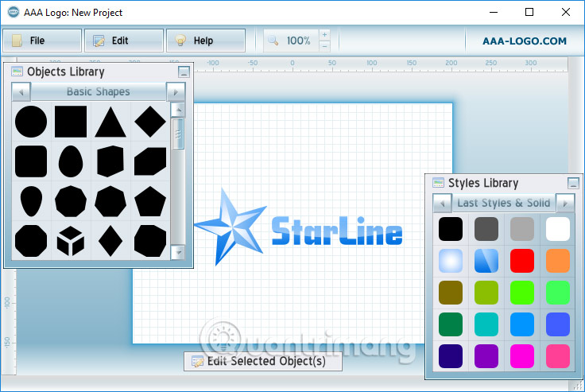Apply the white solid style

tap(558, 229)
